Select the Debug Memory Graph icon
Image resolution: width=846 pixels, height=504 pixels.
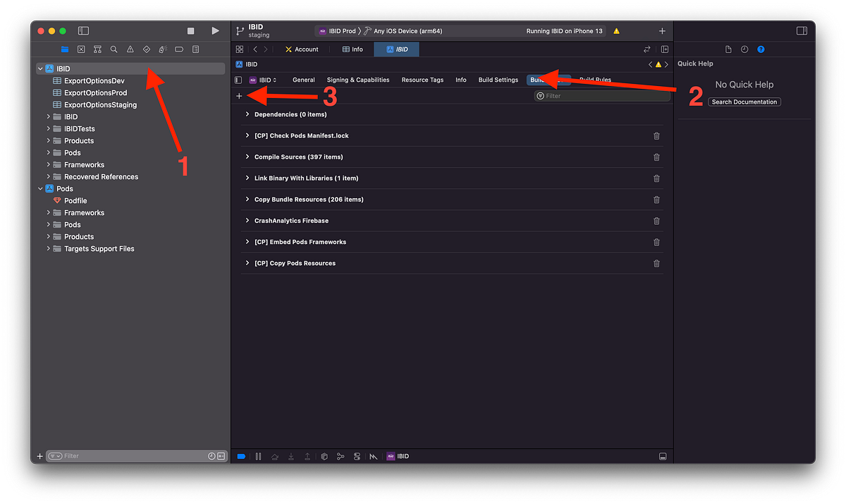click(x=341, y=456)
